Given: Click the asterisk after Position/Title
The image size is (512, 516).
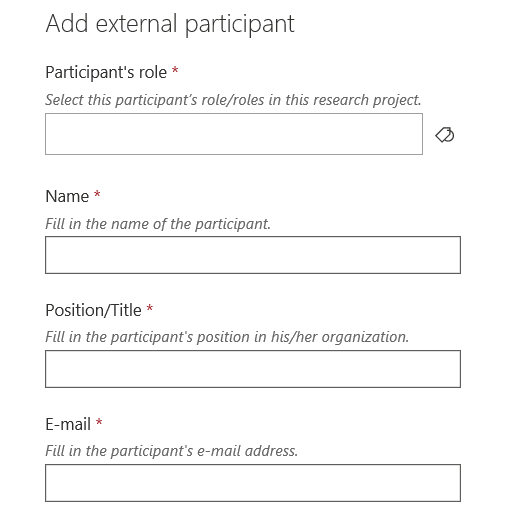Looking at the screenshot, I should coord(150,308).
